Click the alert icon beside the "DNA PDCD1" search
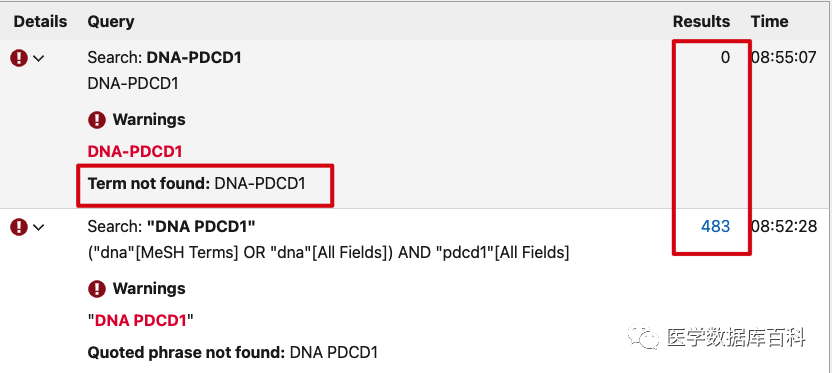This screenshot has height=373, width=832. (x=19, y=227)
